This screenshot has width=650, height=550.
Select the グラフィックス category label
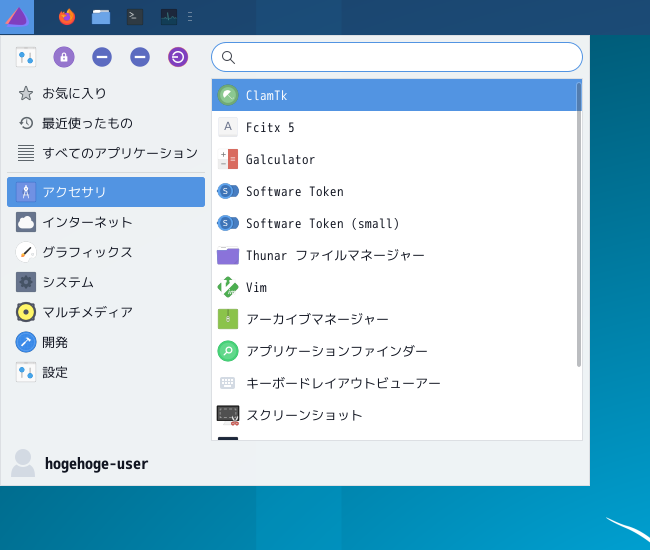click(87, 252)
